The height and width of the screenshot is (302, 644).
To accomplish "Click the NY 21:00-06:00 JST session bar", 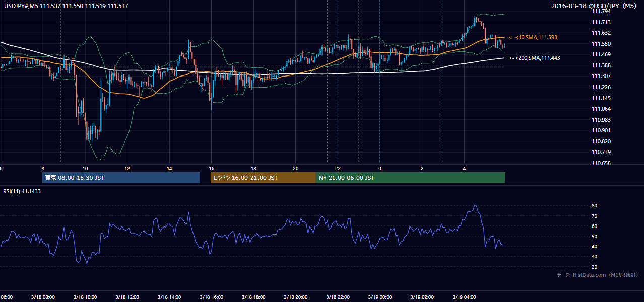I will click(411, 178).
